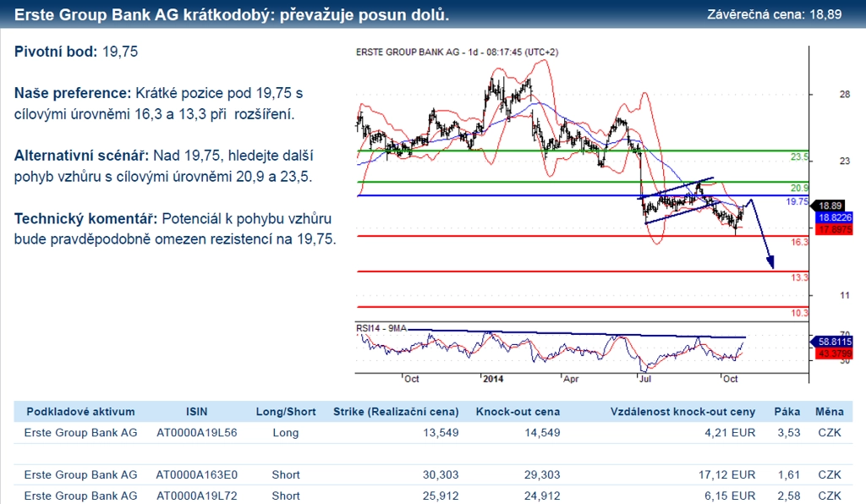Select the 'Závěrečná cena: 18,89' text
The height and width of the screenshot is (504, 866).
[x=775, y=14]
